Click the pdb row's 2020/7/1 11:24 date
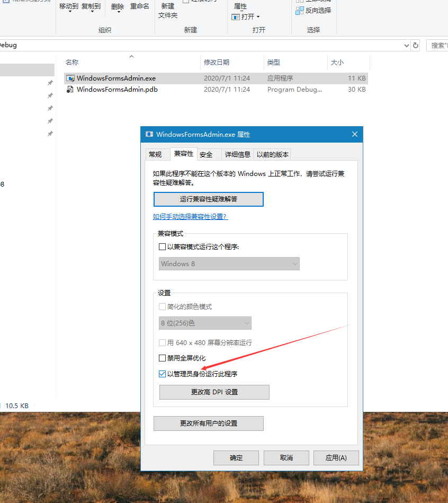 click(227, 90)
